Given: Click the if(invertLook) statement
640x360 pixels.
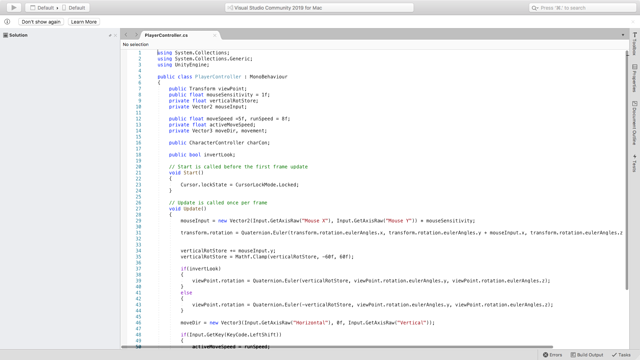Looking at the screenshot, I should [200, 269].
